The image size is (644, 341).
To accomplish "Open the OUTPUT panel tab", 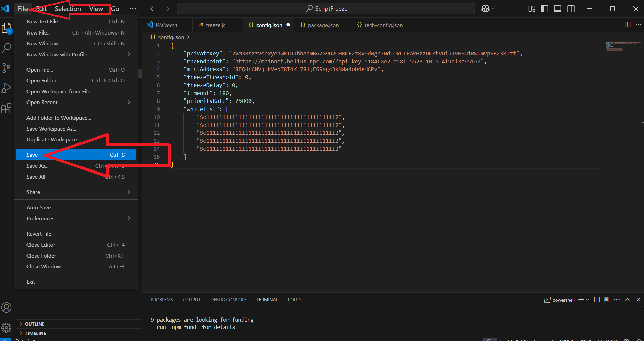I will pos(192,300).
